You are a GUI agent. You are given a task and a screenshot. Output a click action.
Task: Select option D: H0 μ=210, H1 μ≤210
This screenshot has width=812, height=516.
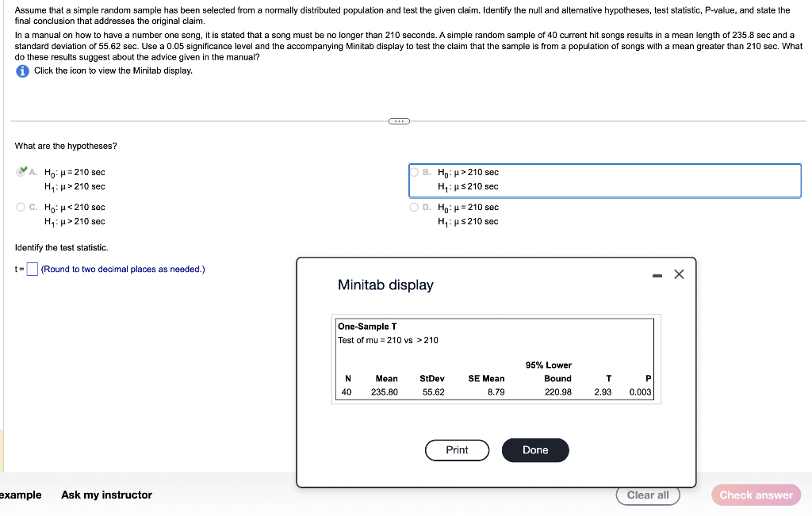pos(414,207)
